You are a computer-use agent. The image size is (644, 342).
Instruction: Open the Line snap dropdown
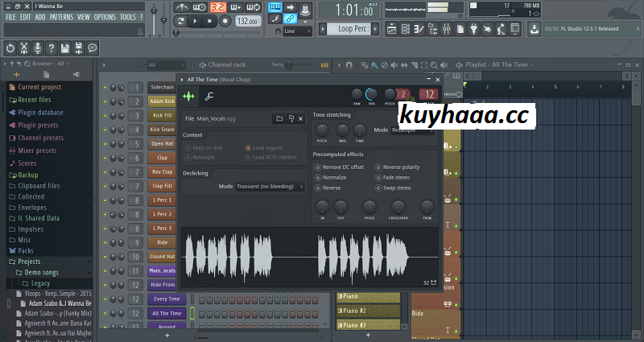tap(297, 31)
